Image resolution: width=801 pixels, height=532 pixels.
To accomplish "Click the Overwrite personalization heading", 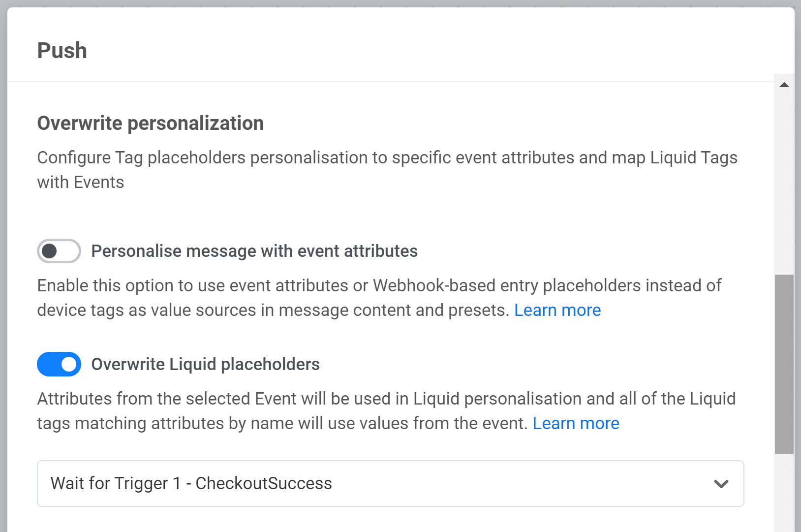I will coord(151,123).
